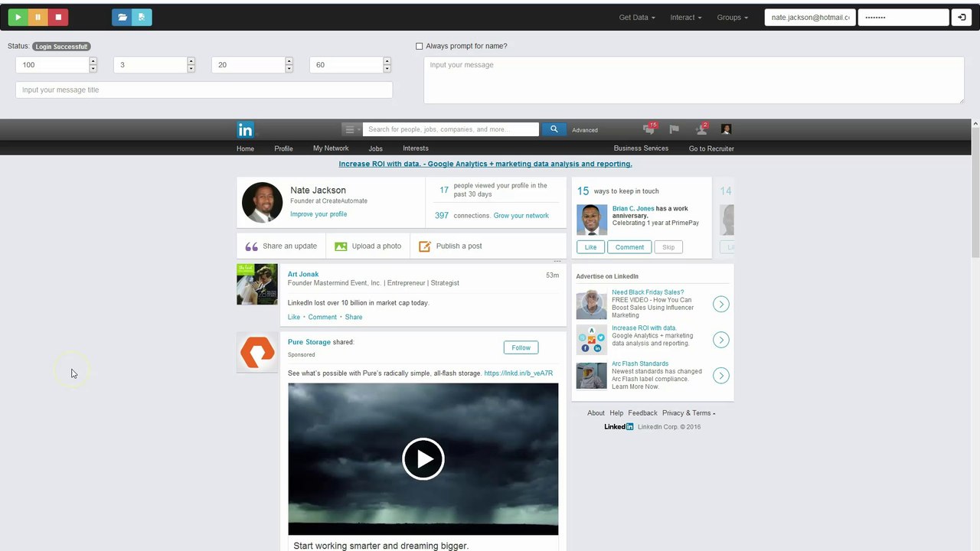Click the Input your message text area
Image resolution: width=980 pixels, height=551 pixels.
coord(694,80)
